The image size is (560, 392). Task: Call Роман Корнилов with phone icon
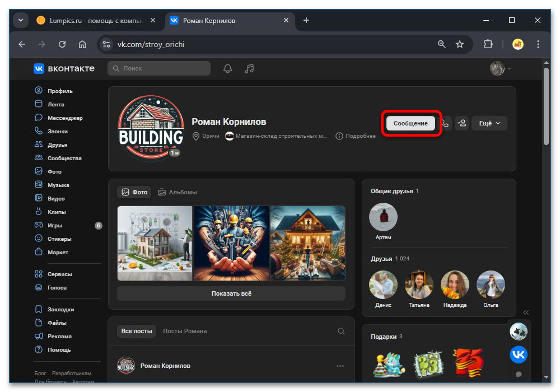[x=445, y=123]
